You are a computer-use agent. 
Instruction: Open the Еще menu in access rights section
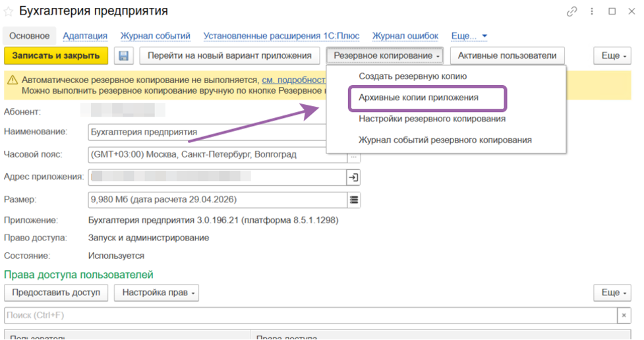point(612,293)
